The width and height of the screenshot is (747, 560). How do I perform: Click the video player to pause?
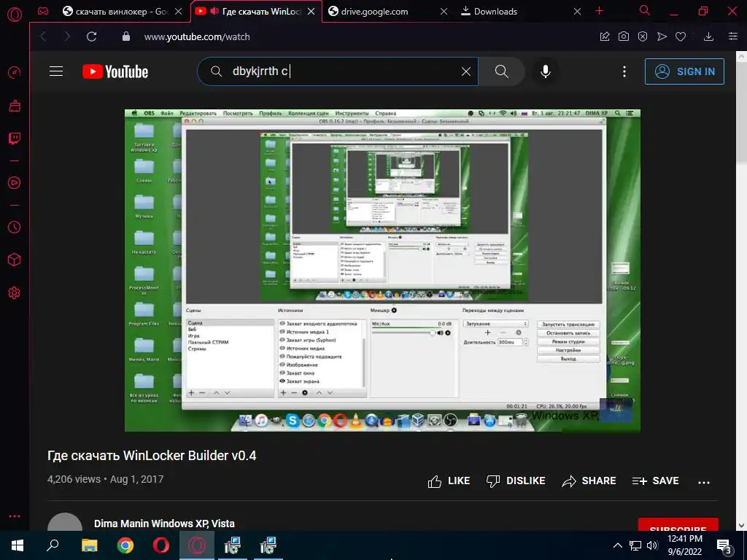(382, 271)
